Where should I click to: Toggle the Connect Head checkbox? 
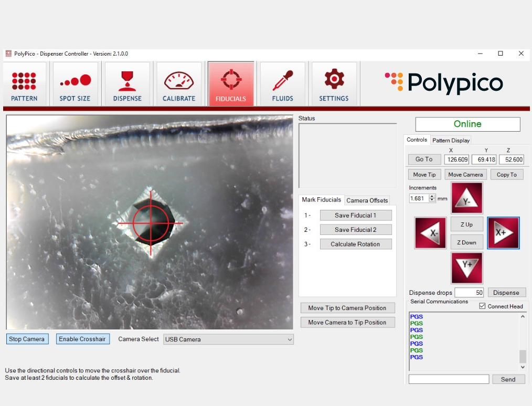coord(482,306)
